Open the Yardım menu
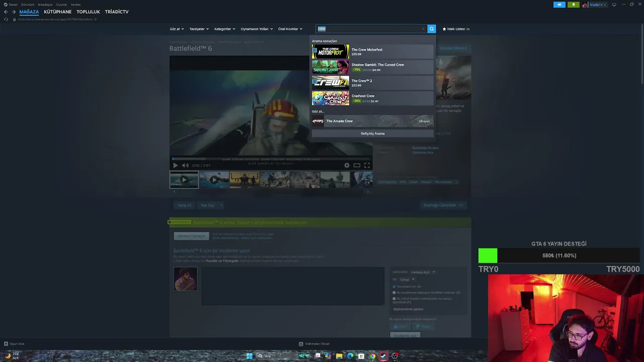 coord(75,5)
